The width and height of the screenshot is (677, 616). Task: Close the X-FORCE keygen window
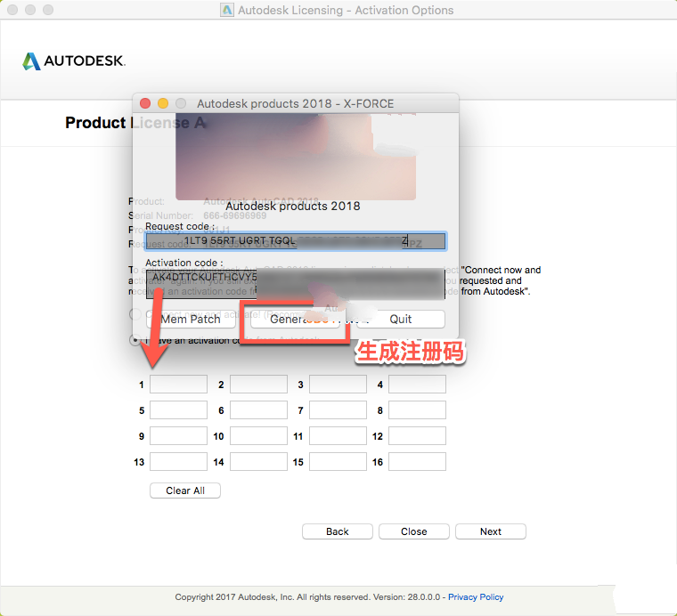coord(145,103)
